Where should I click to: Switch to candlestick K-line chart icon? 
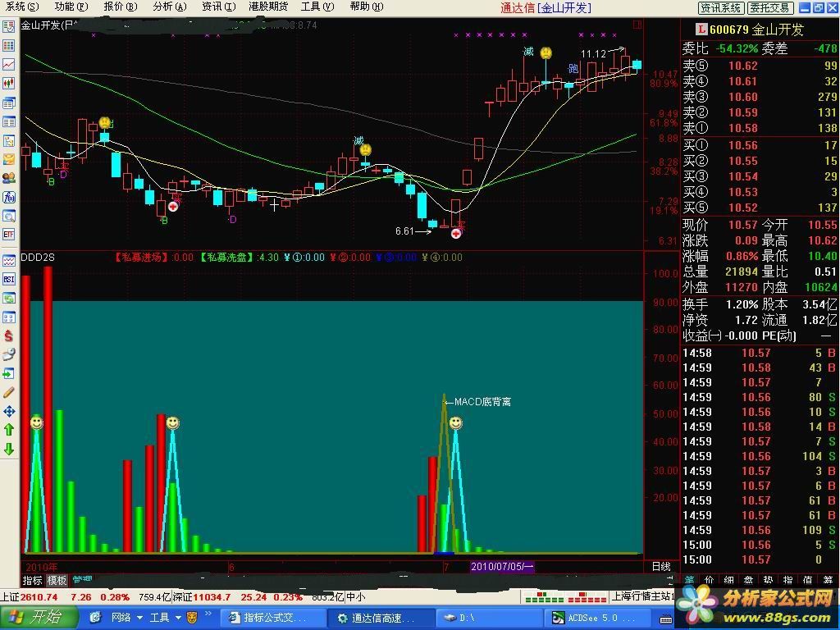[8, 83]
